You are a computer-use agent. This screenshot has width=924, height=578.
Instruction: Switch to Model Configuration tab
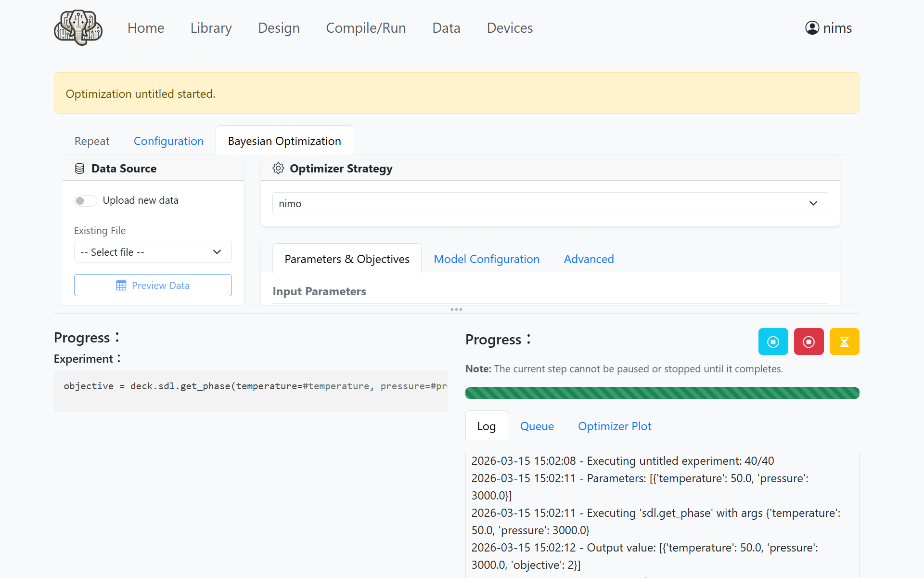point(486,259)
